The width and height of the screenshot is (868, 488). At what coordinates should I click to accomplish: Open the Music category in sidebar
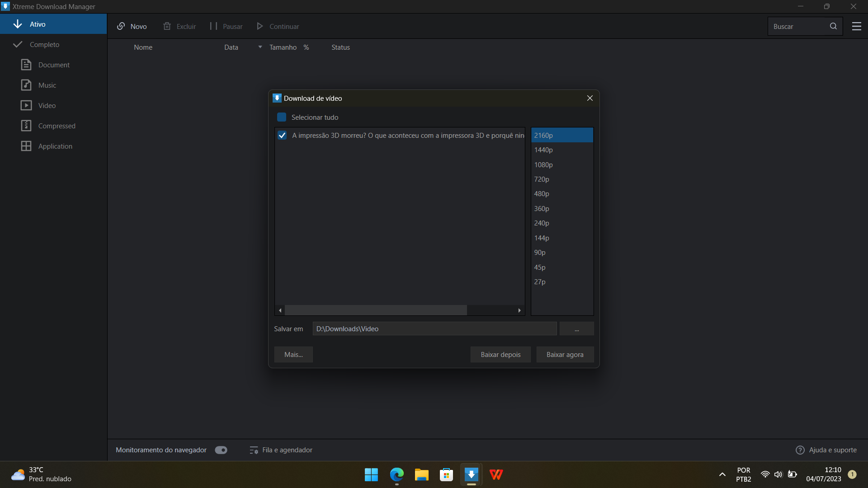pyautogui.click(x=47, y=85)
